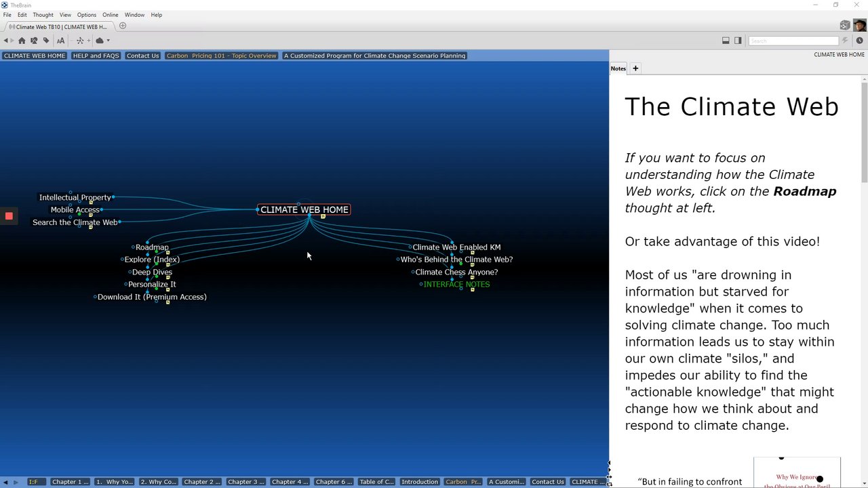Open Chapter 1 in history bar
This screenshot has width=868, height=488.
point(71,482)
